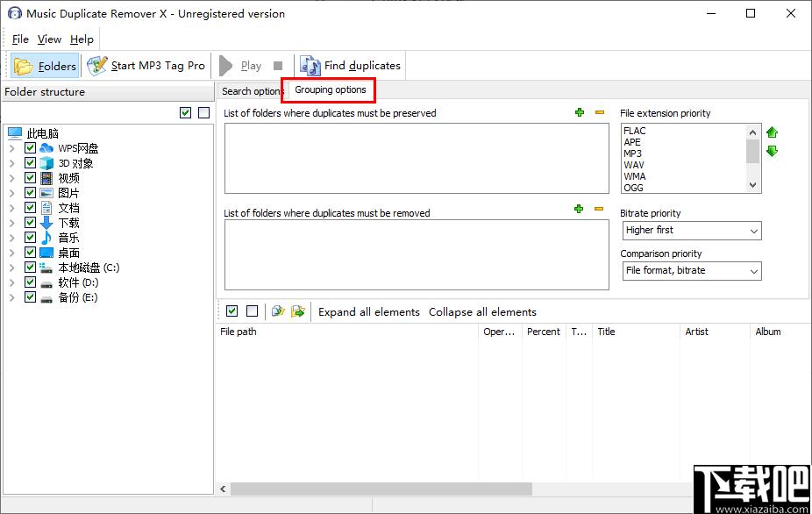This screenshot has height=514, width=812.
Task: Click the Folders toolbar icon
Action: [x=23, y=67]
